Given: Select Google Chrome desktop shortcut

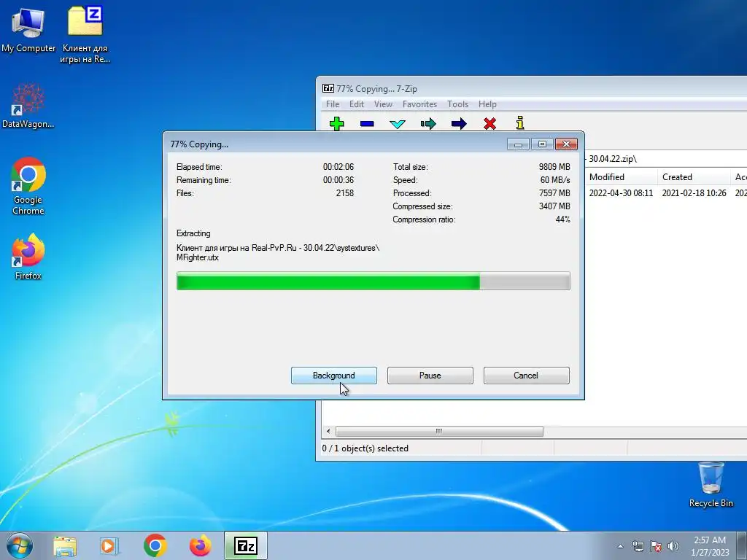Looking at the screenshot, I should [x=28, y=186].
